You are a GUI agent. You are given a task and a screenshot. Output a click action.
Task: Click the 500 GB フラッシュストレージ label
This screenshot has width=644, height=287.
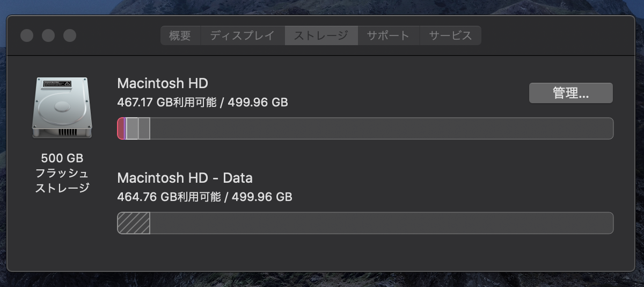click(62, 173)
